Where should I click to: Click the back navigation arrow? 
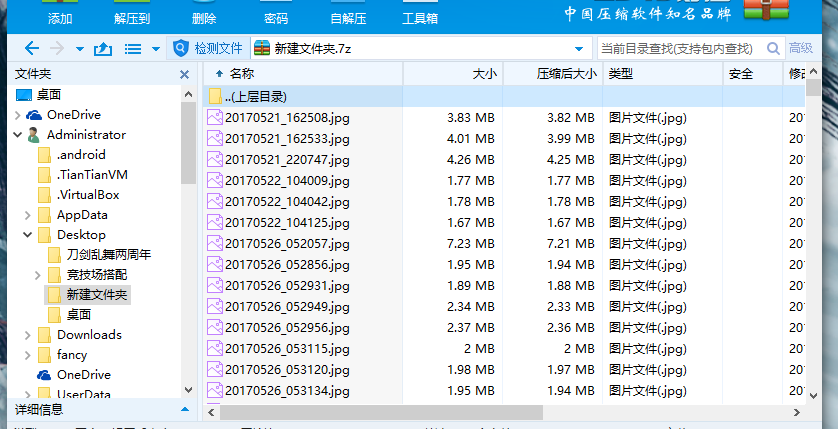[32, 48]
